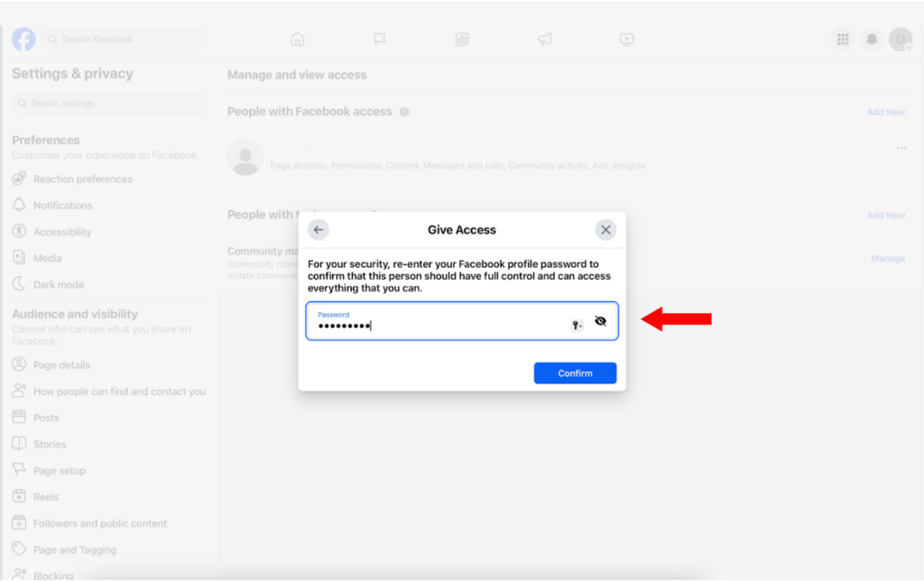Toggle password visibility eye icon

point(600,321)
